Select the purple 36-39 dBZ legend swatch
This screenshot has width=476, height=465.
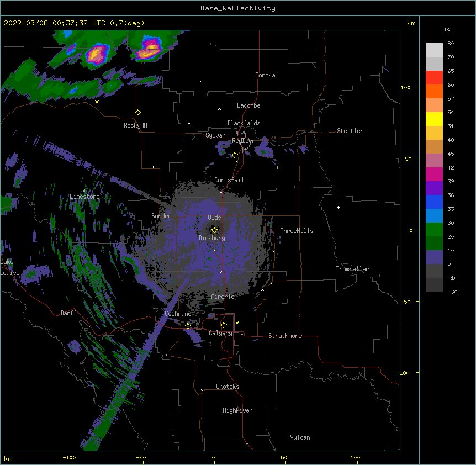tap(434, 188)
